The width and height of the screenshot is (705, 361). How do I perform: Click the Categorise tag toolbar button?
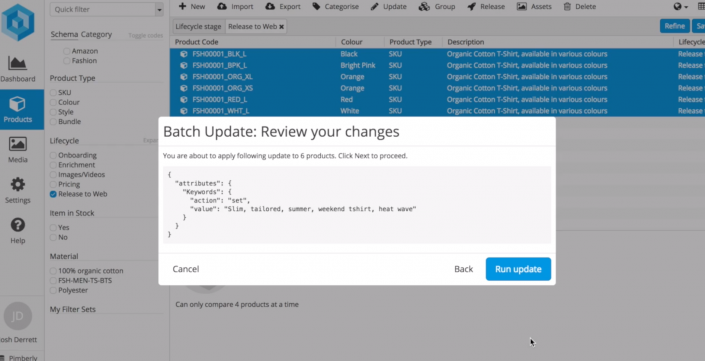pos(335,6)
